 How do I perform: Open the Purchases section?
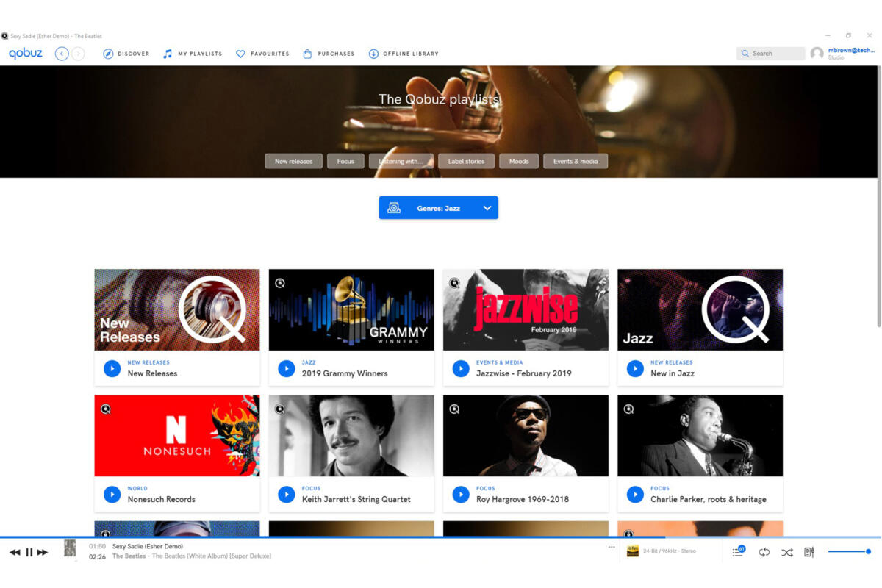click(329, 54)
